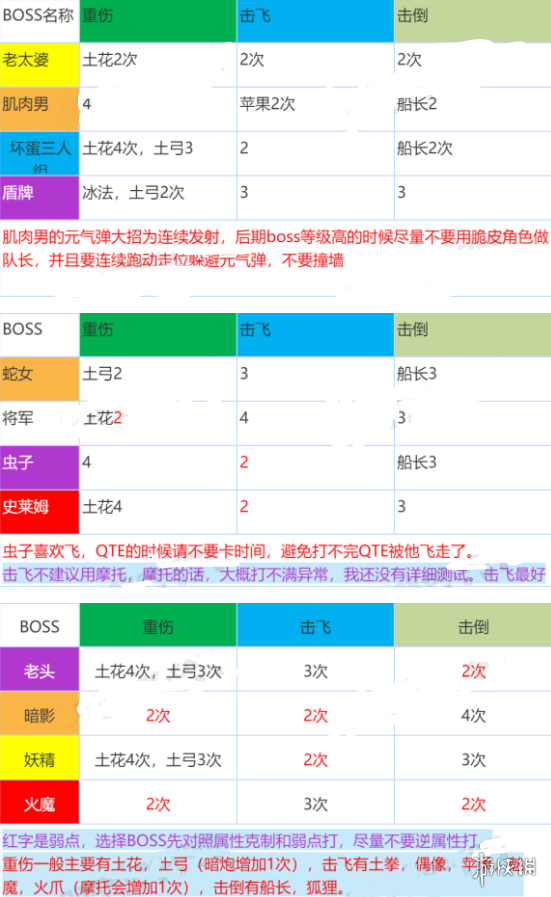Select the purple 虫子 boss cell
This screenshot has width=551, height=897.
[39, 467]
